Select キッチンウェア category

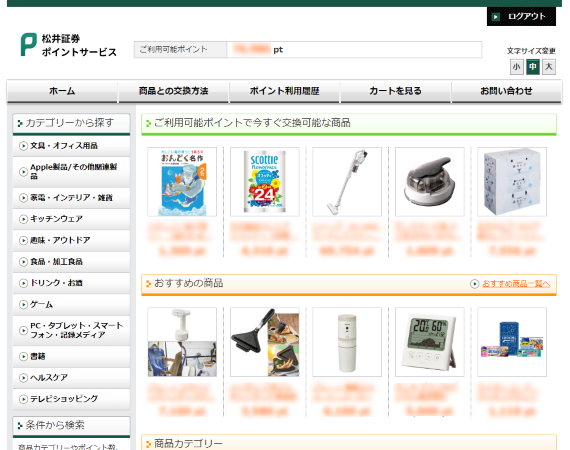[71, 219]
